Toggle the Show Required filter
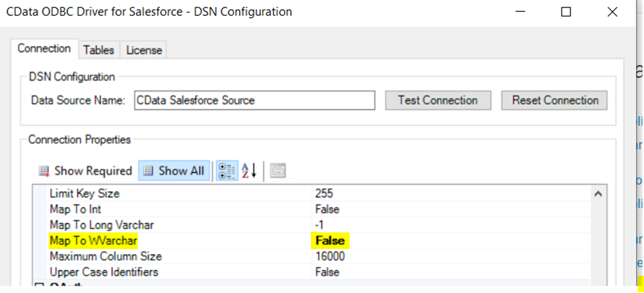644x293 pixels. point(85,171)
